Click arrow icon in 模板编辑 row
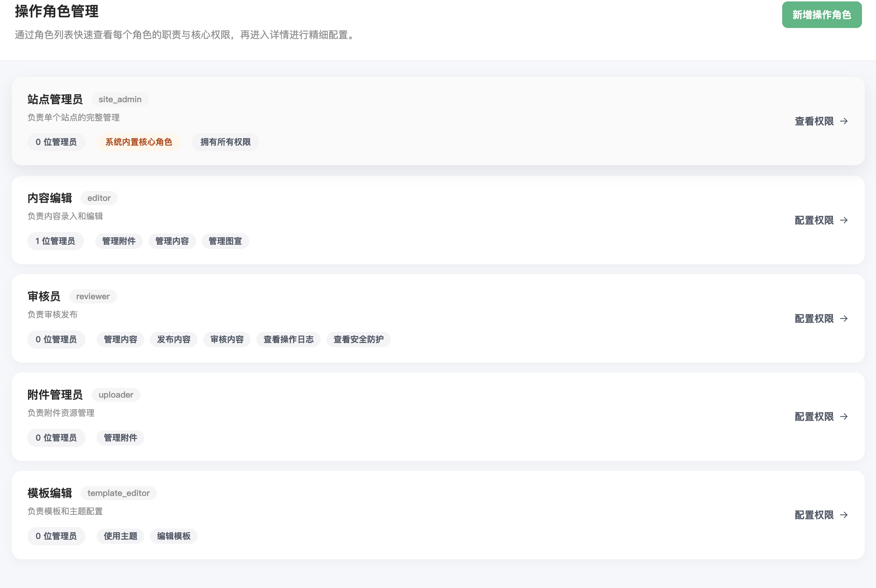This screenshot has width=876, height=588. (844, 515)
